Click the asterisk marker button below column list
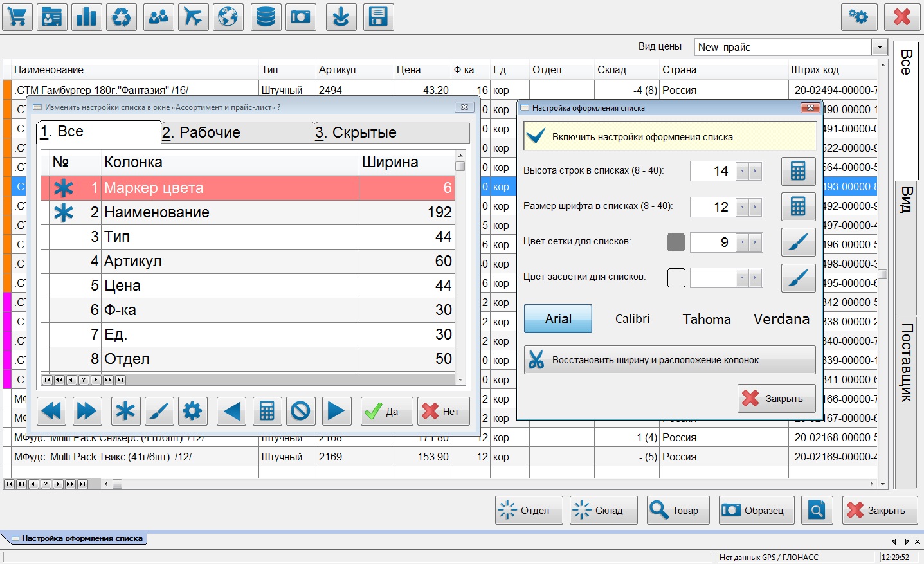This screenshot has height=564, width=924. [x=125, y=411]
